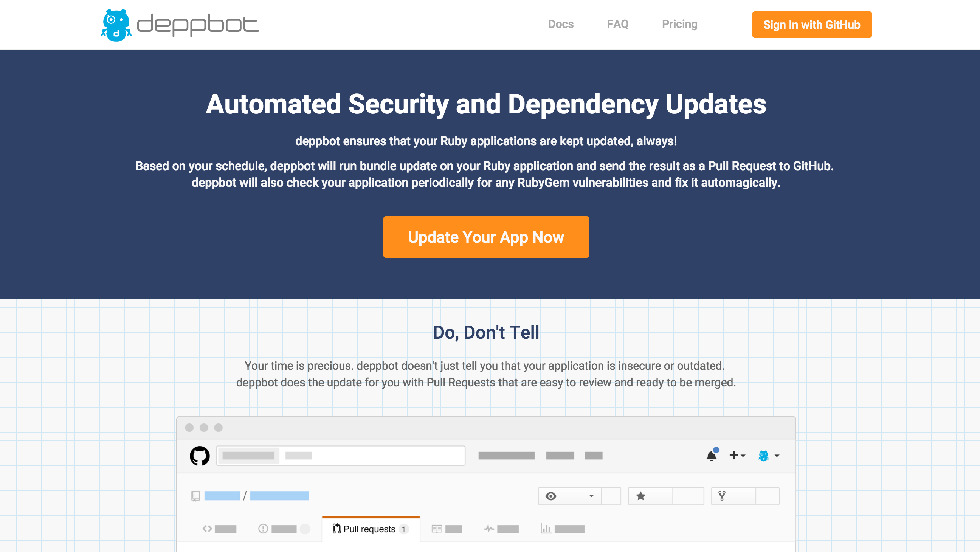
Task: Click Update Your App Now button
Action: [486, 237]
